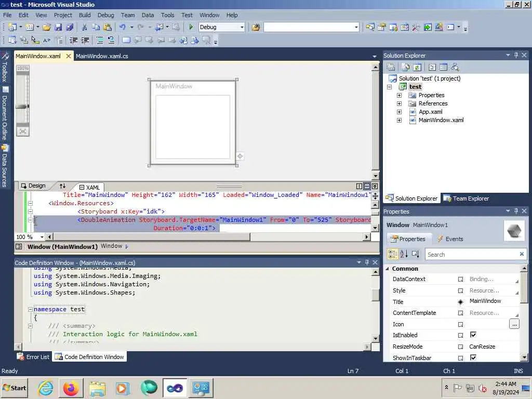This screenshot has height=399, width=532.
Task: Open the Start Page toolbar icon
Action: click(428, 27)
